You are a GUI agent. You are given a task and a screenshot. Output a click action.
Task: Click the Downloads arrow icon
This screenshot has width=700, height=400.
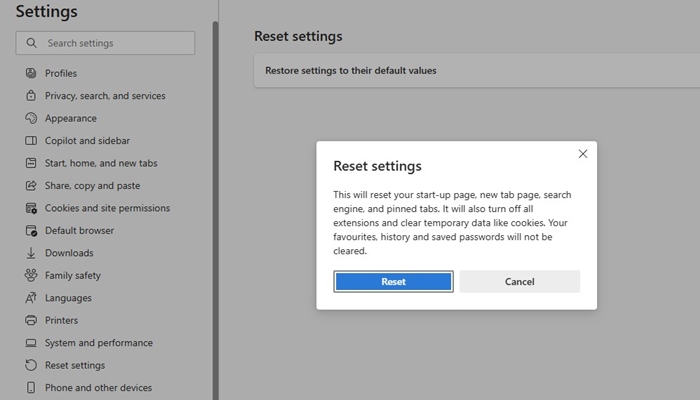(31, 253)
